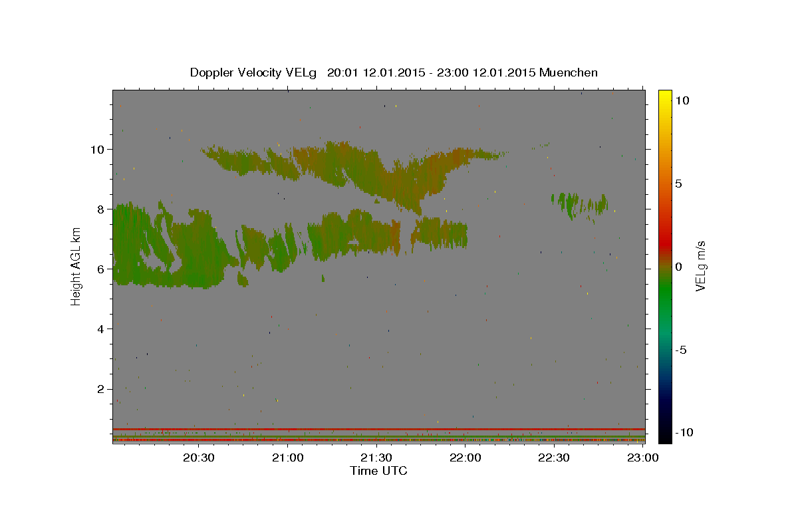The image size is (798, 532).
Task: Click the 'Muenchen' location in title
Action: [x=569, y=72]
